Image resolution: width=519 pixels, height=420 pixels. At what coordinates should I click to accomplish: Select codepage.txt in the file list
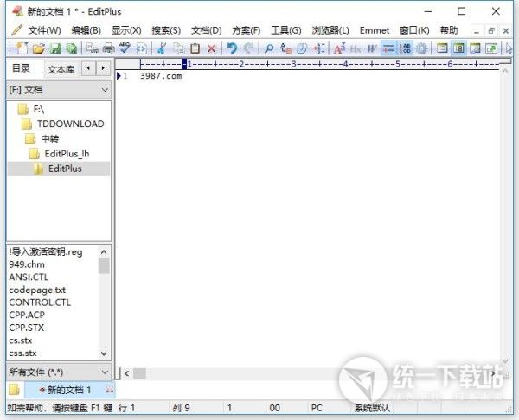(x=37, y=290)
